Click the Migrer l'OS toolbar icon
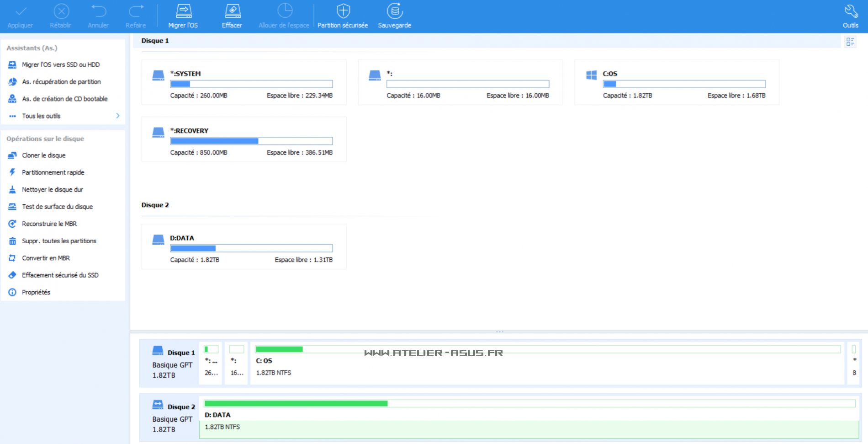Screen dimensions: 868x444 click(183, 11)
